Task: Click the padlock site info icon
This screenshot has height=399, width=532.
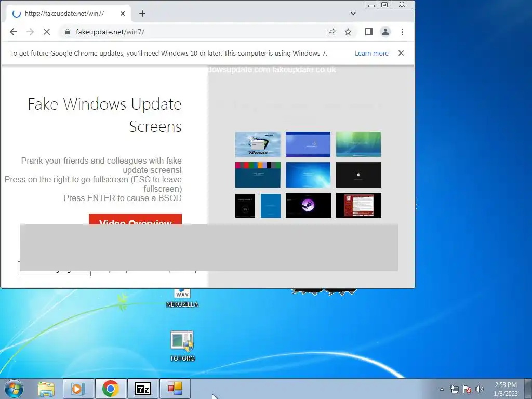Action: 68,32
